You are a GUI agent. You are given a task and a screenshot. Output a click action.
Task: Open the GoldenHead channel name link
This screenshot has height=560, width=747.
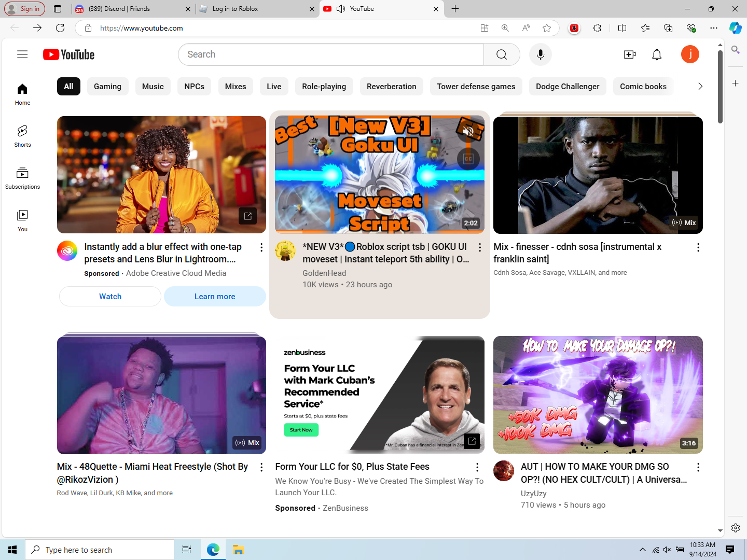324,273
